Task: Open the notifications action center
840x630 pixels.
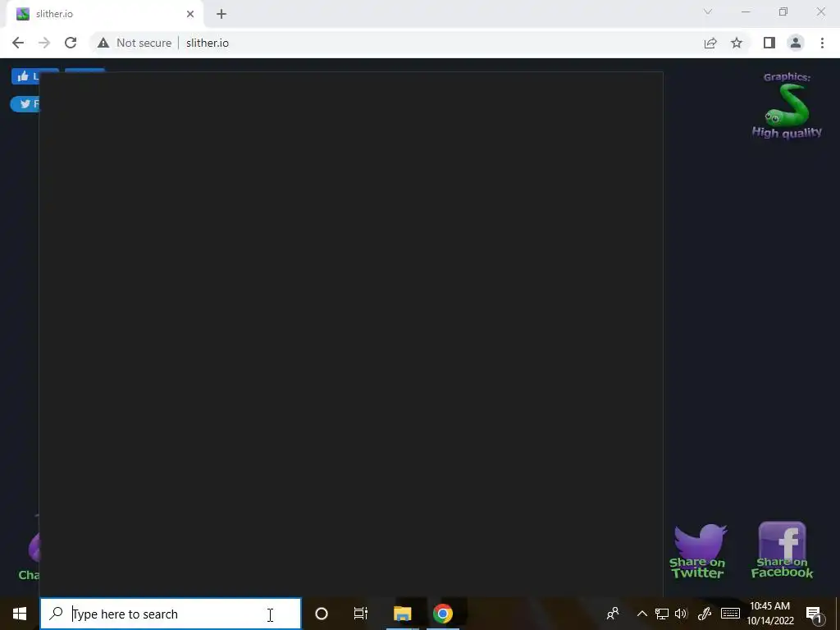Action: pyautogui.click(x=814, y=614)
